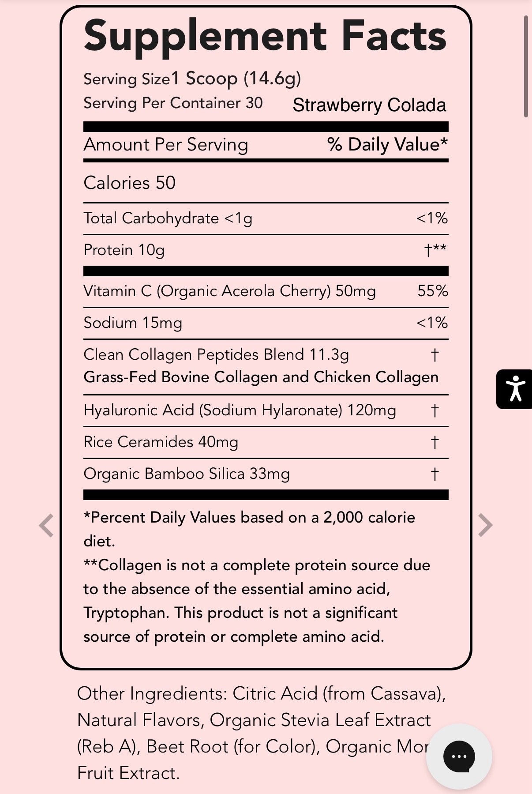
Task: Tap the Clean Collagen Peptides Blend row
Action: pyautogui.click(x=266, y=366)
